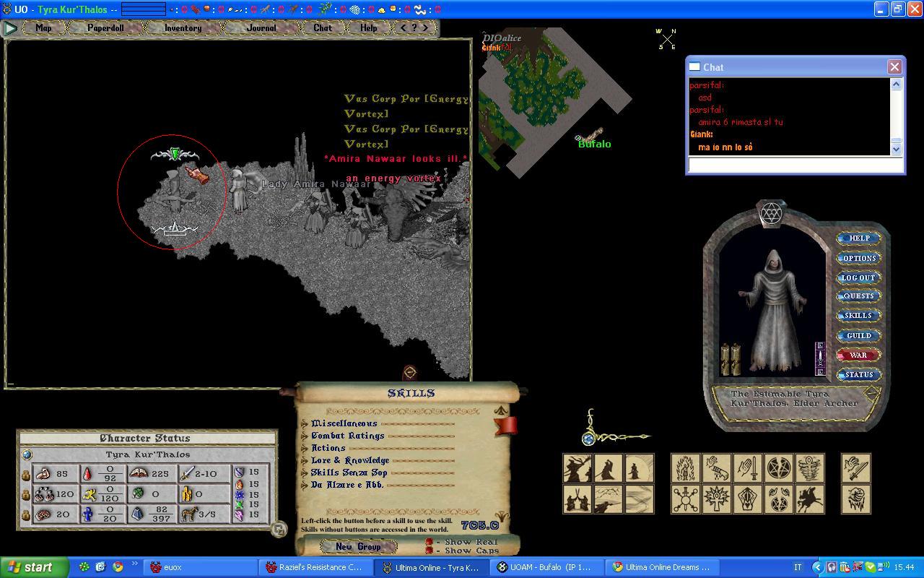Expand the Actions skill group
Viewport: 924px width, 578px height.
[304, 448]
